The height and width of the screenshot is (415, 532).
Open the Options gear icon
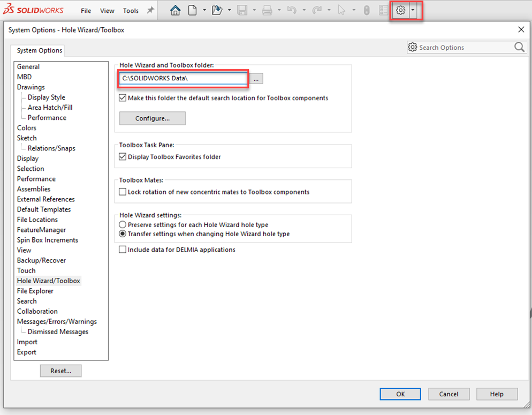400,10
